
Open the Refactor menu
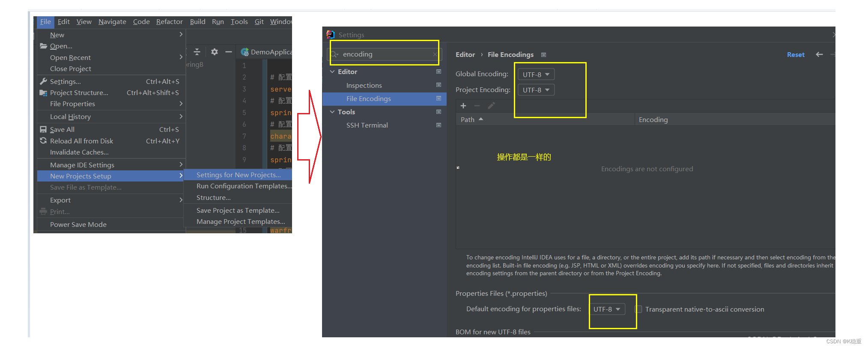[x=169, y=22]
